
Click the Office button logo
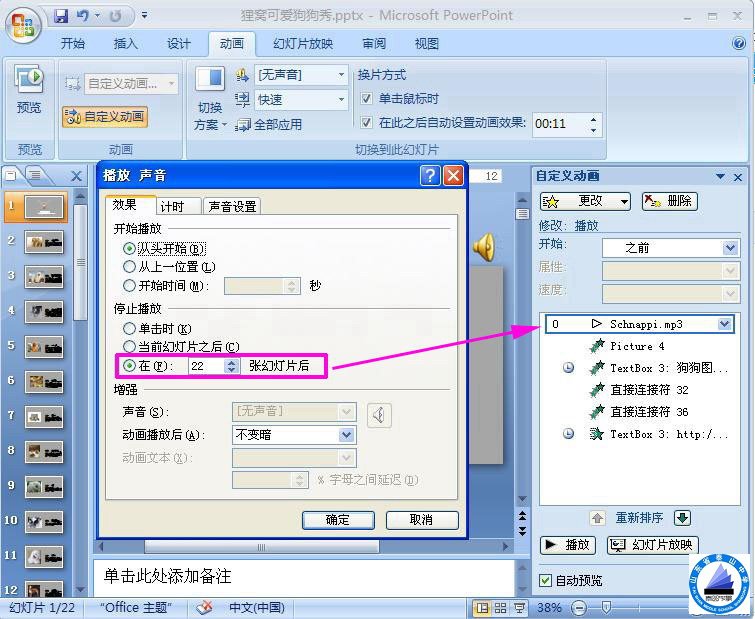click(24, 24)
